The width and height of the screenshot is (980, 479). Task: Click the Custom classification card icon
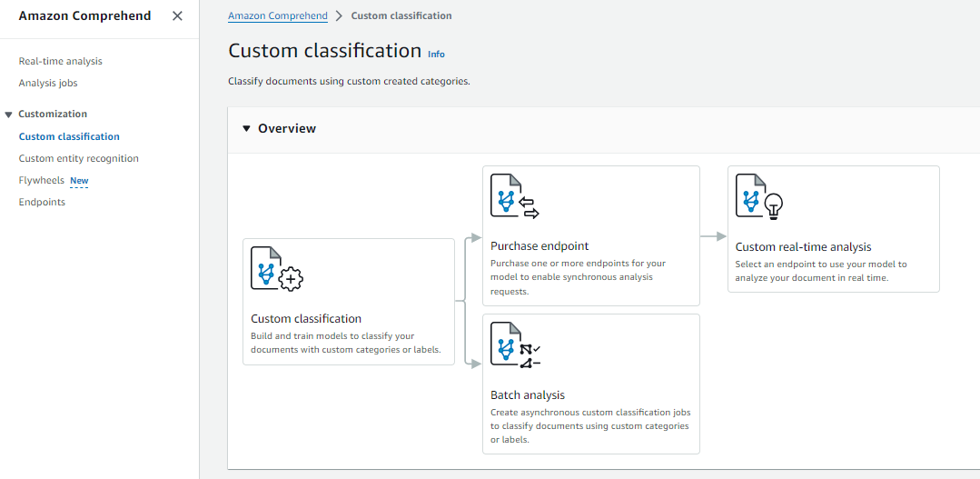[277, 268]
